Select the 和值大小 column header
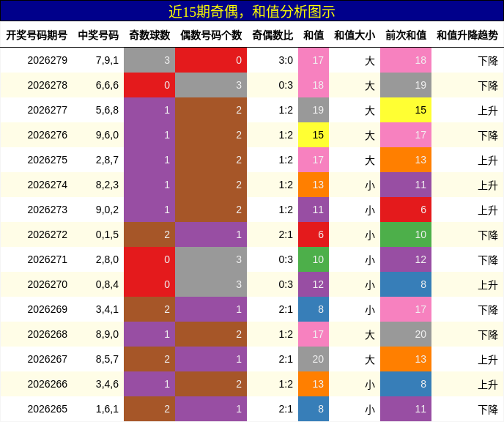Image resolution: width=504 pixels, height=422 pixels. (355, 35)
